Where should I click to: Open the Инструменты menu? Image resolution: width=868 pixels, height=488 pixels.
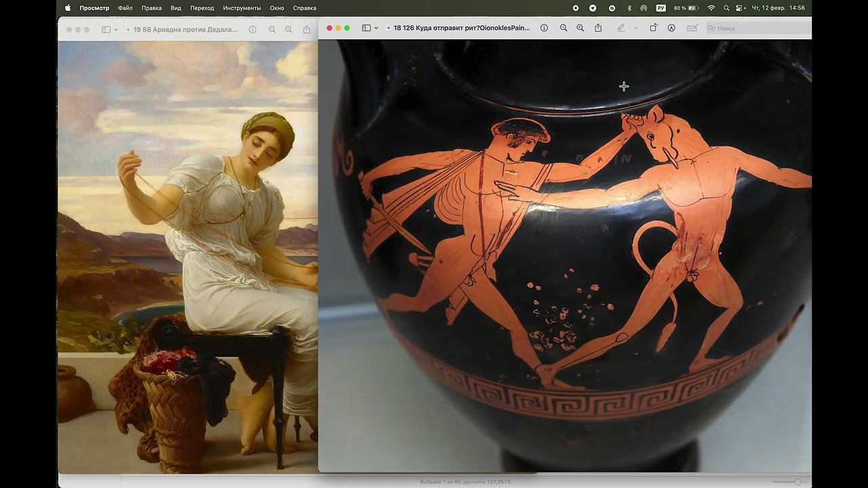pos(241,8)
